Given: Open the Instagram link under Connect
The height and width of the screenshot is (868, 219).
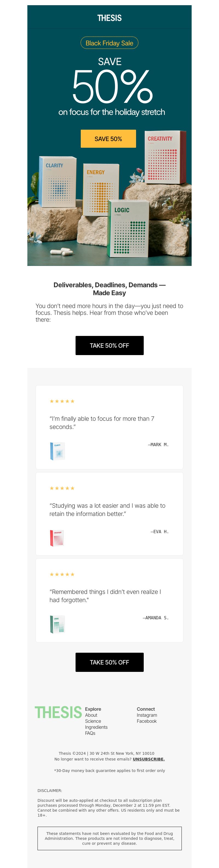Looking at the screenshot, I should click(147, 715).
